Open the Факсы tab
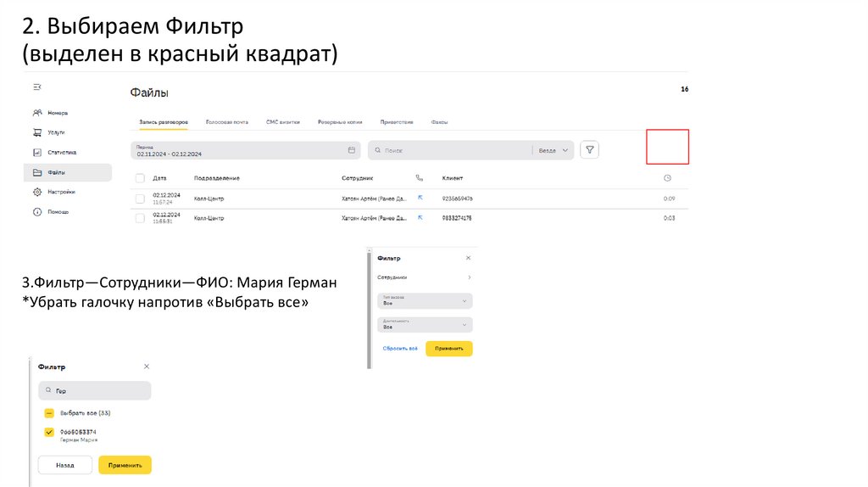The image size is (868, 487). [440, 122]
